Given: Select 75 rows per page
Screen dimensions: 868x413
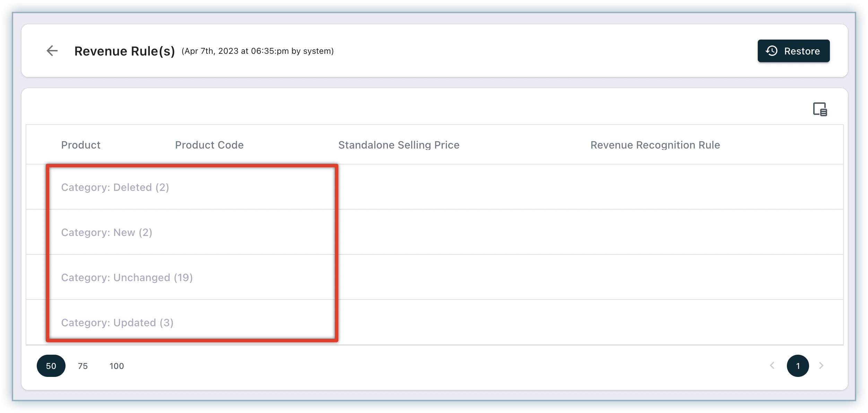Looking at the screenshot, I should pos(83,366).
